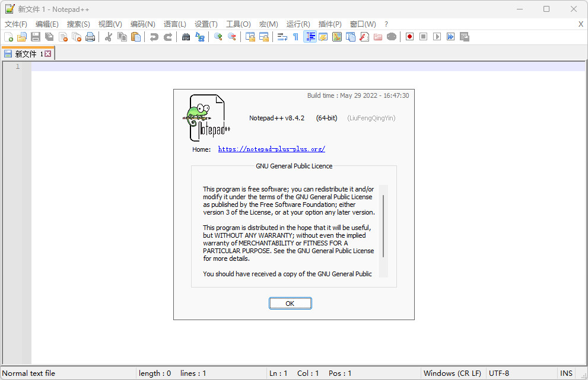The image size is (588, 380).
Task: Switch to the 新文件 1 tab
Action: coord(28,53)
